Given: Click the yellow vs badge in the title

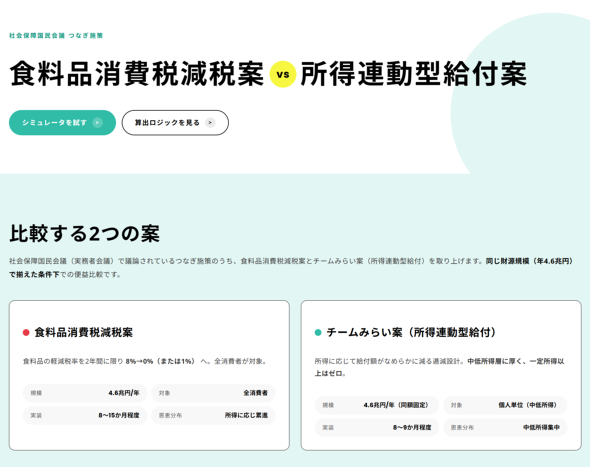Looking at the screenshot, I should pyautogui.click(x=283, y=74).
